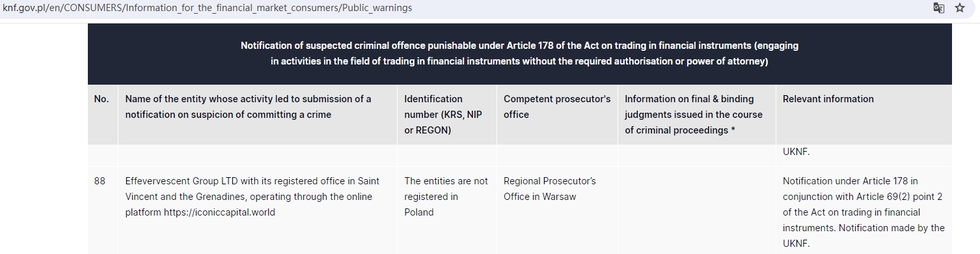Click the "UKNF." text in the row above 88
This screenshot has width=980, height=254.
tap(796, 152)
